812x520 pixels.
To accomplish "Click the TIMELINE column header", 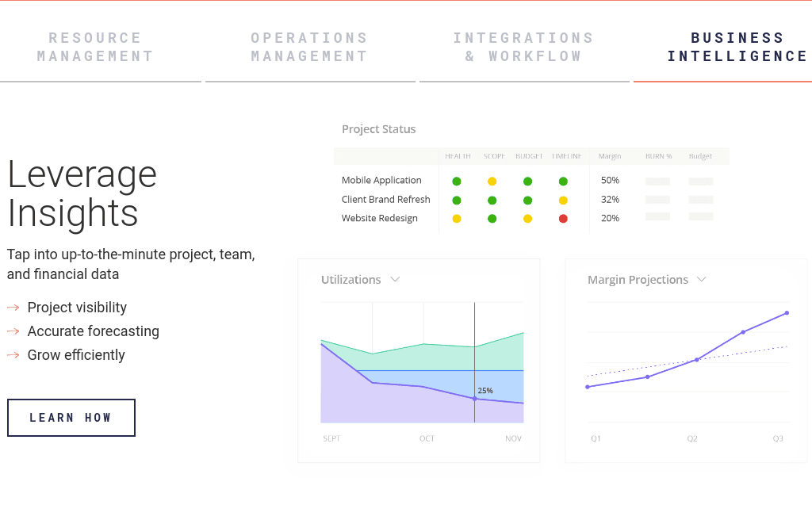I will 566,156.
